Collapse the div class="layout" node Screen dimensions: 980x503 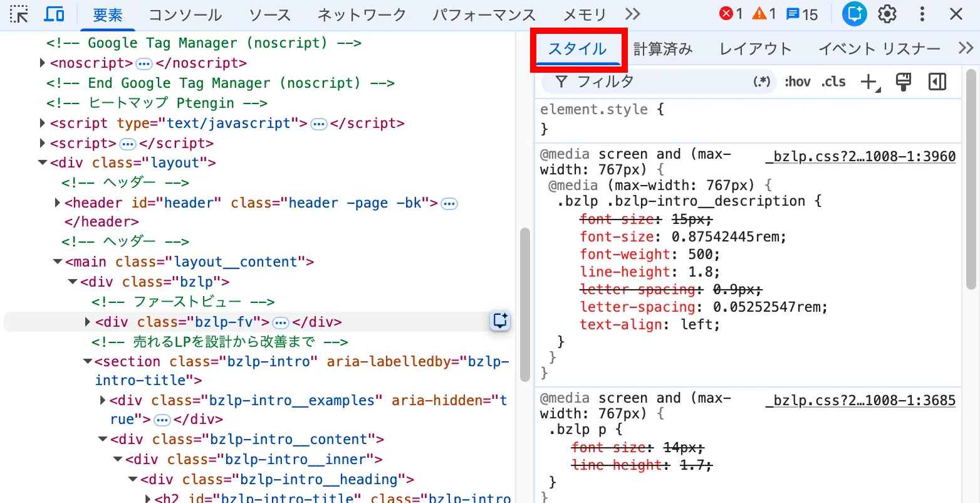tap(43, 162)
